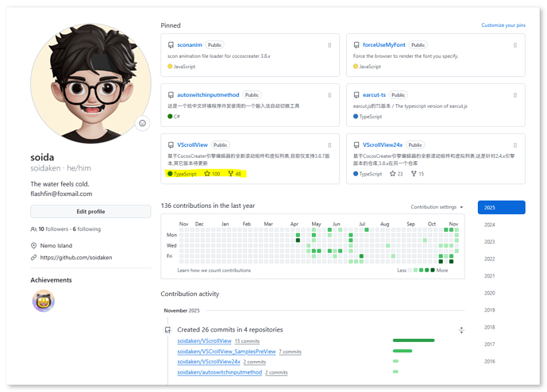
Task: Click the commits icon beside Created 26 commits
Action: pos(168,329)
